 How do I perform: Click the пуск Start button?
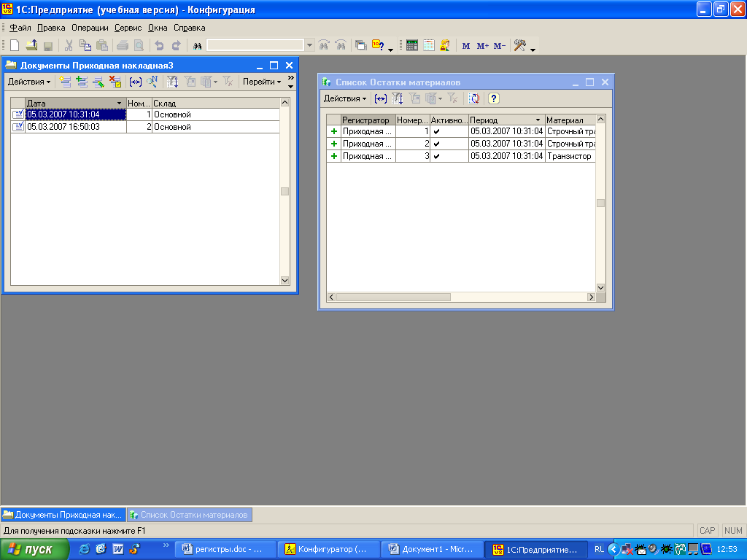click(34, 550)
